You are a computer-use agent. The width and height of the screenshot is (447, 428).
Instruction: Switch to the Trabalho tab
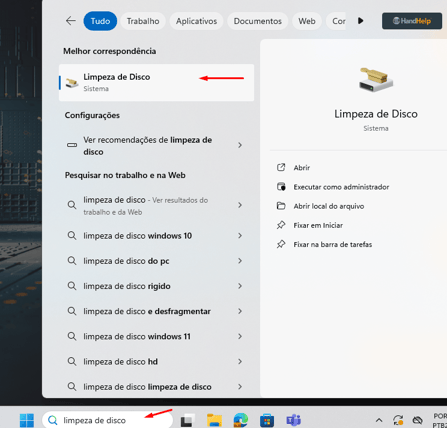pos(143,21)
